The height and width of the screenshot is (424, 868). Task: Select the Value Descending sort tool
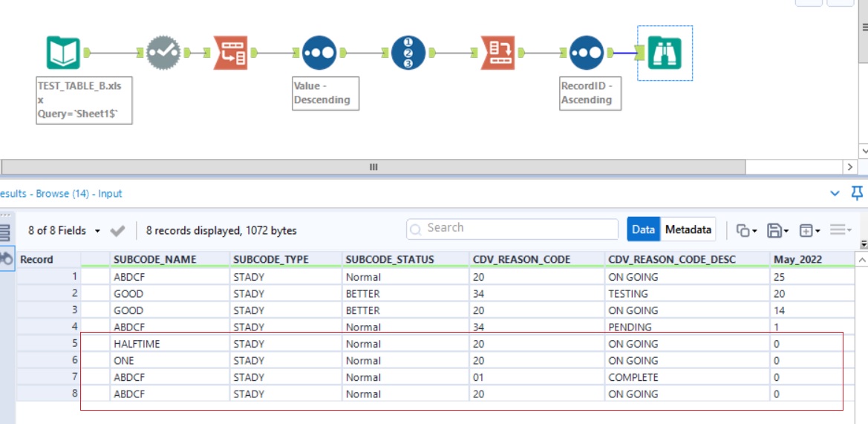point(319,53)
